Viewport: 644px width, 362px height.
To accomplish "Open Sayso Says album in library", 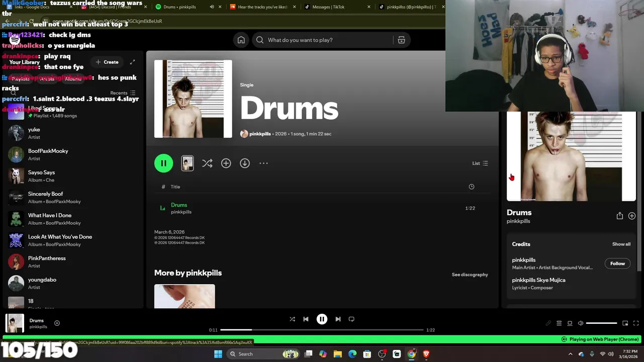I will tap(73, 176).
